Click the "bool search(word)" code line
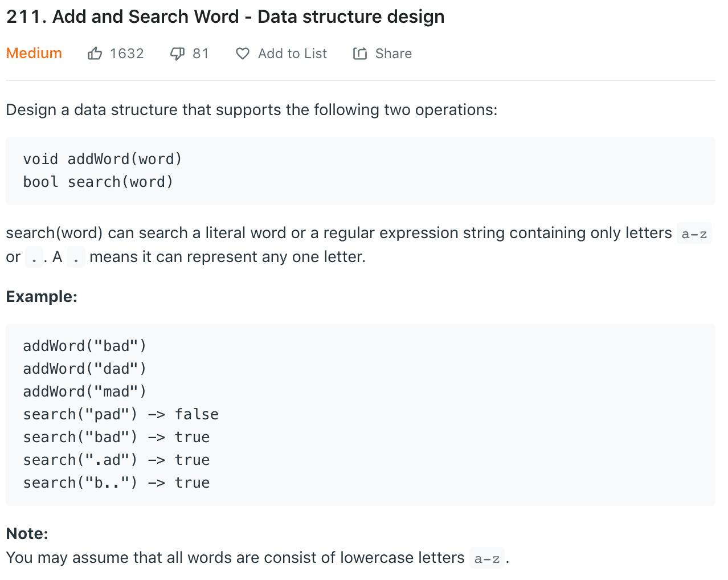This screenshot has height=580, width=728. pyautogui.click(x=98, y=182)
